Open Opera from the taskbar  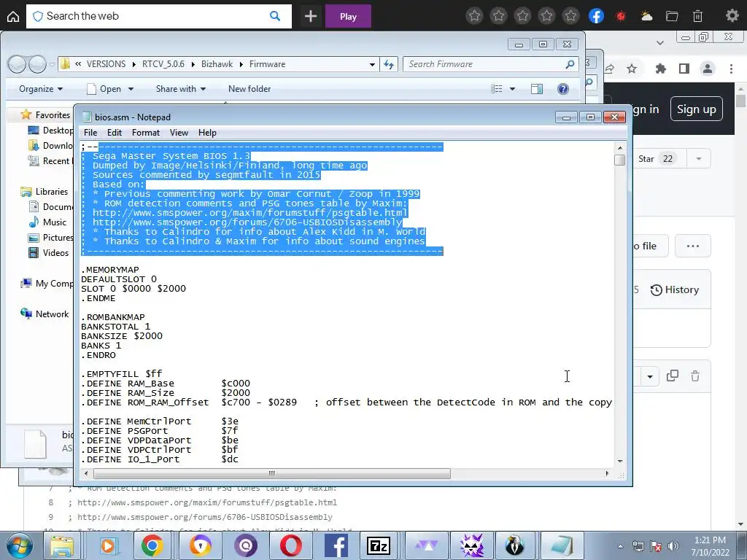[x=290, y=545]
